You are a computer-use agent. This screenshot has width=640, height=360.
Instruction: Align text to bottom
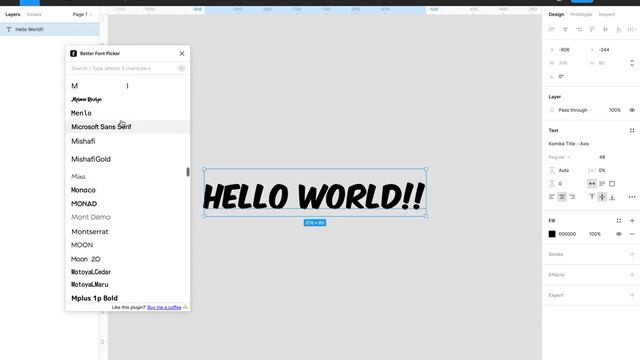(612, 197)
